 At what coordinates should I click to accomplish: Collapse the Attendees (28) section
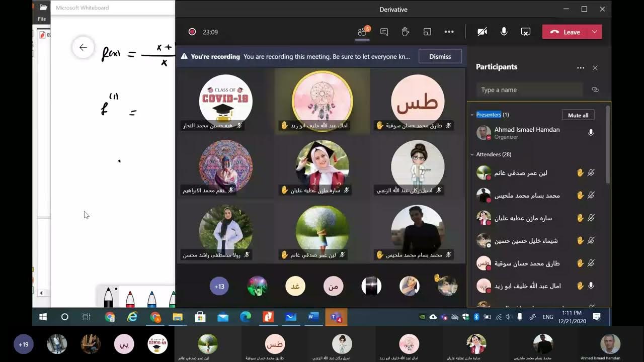point(472,154)
